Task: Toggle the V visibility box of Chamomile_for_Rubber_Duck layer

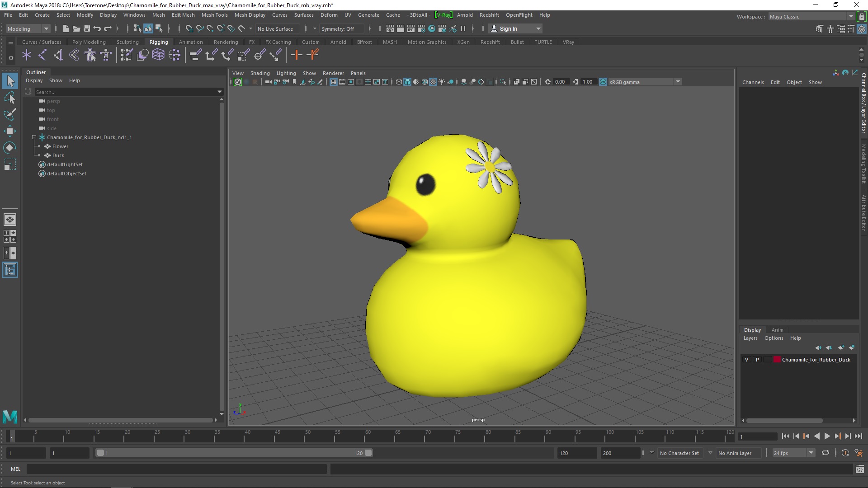Action: pos(746,360)
